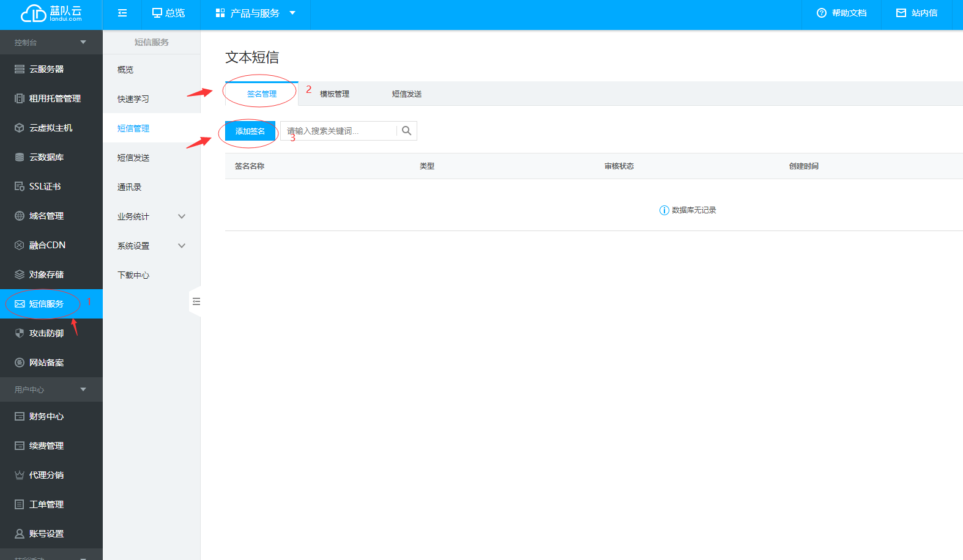Switch to the 短信发送 tab
The height and width of the screenshot is (560, 963).
[x=407, y=94]
